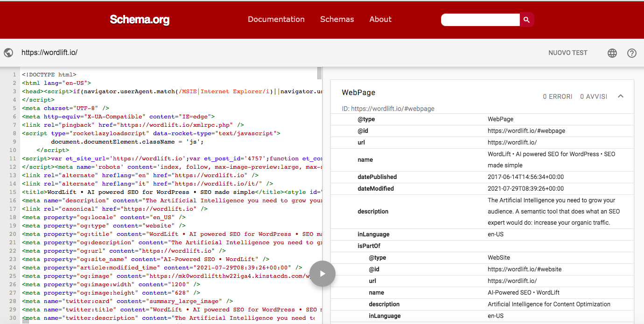Click code line 2 html lang="en-US"

point(56,83)
